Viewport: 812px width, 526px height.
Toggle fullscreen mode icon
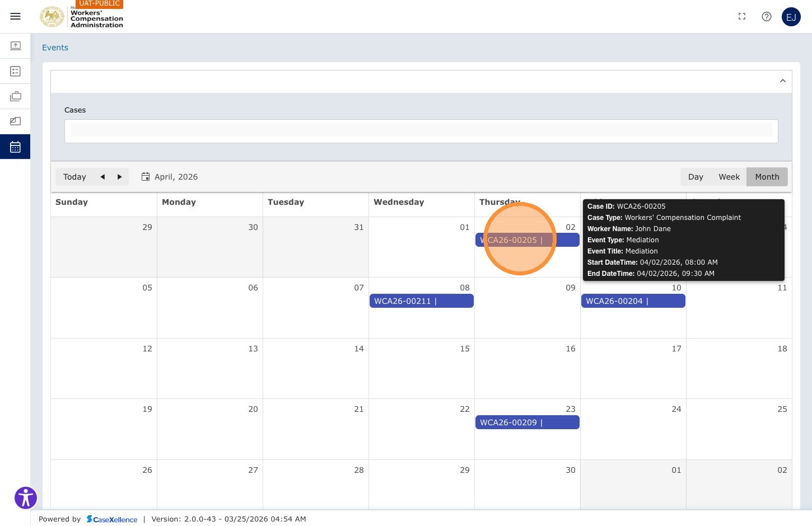742,17
